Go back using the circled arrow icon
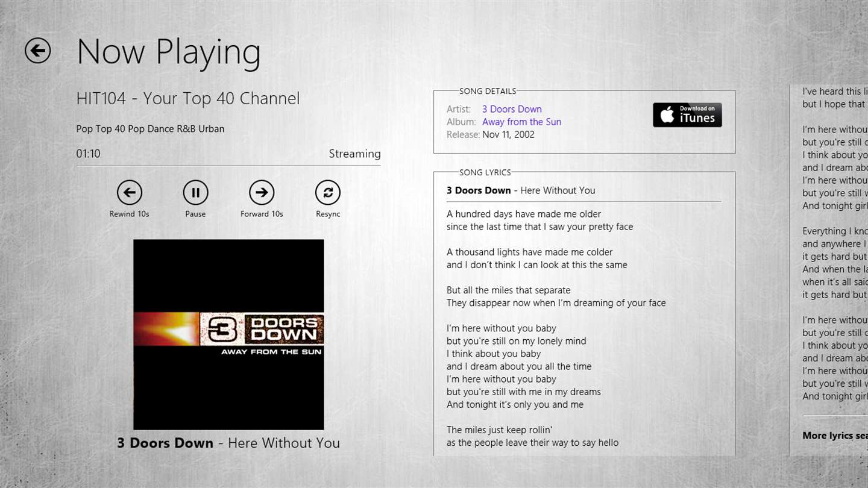Image resolution: width=868 pixels, height=488 pixels. [x=37, y=51]
